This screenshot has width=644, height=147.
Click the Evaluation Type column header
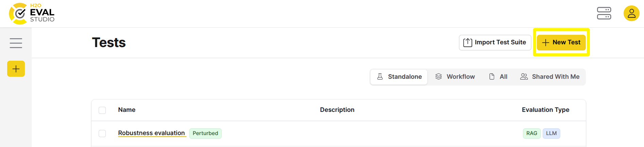[x=545, y=110]
